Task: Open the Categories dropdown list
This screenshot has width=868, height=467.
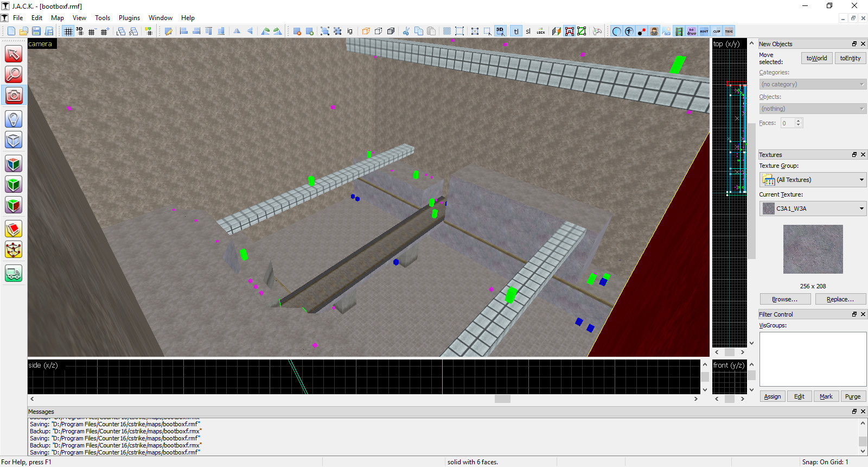Action: point(813,84)
